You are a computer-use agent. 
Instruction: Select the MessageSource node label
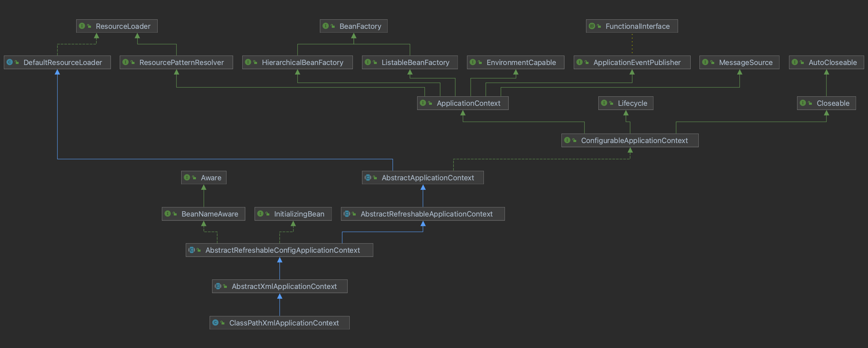point(746,63)
